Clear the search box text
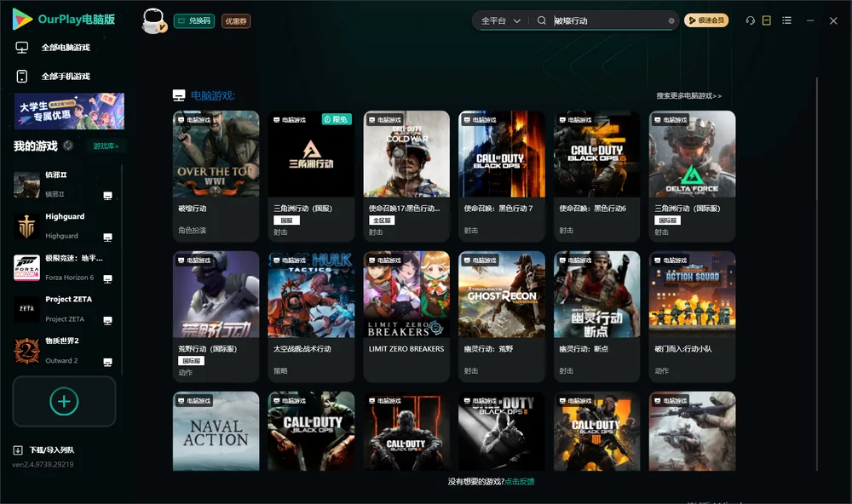The height and width of the screenshot is (504, 852). tap(671, 20)
